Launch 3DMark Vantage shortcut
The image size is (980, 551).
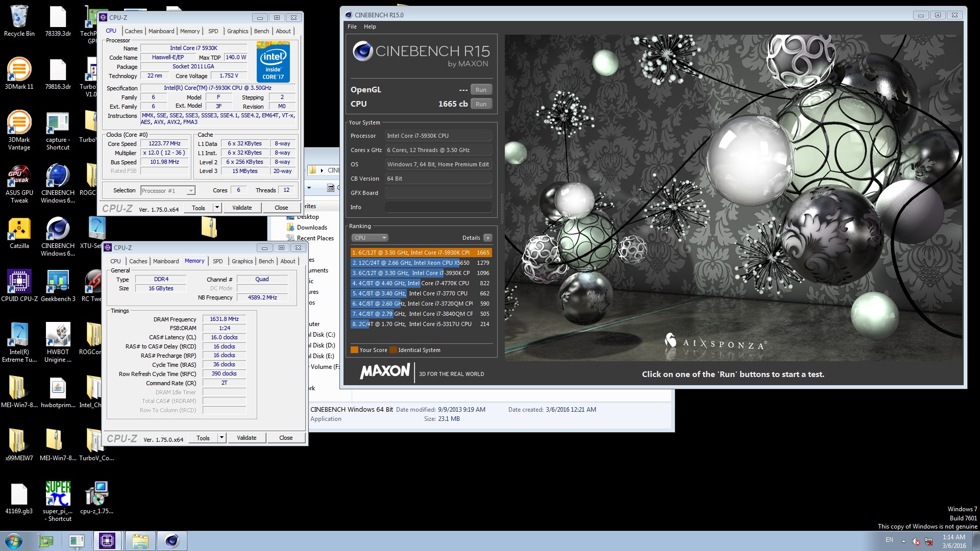tap(19, 131)
